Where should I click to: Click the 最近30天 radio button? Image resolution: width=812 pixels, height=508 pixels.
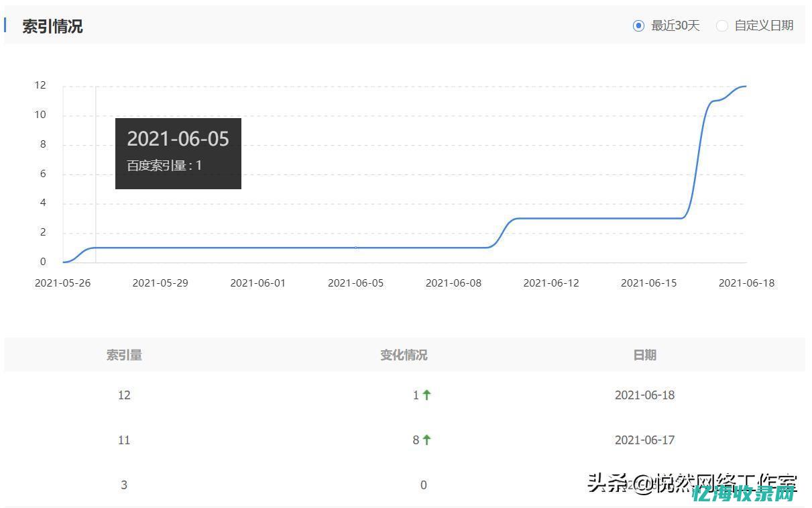pyautogui.click(x=639, y=26)
